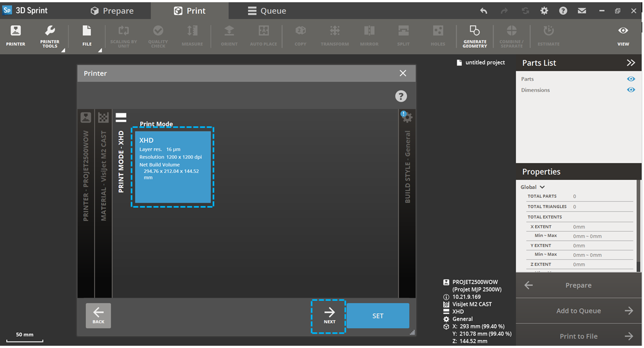This screenshot has width=644, height=348.
Task: Click the 50 mm scale bar
Action: (x=25, y=335)
